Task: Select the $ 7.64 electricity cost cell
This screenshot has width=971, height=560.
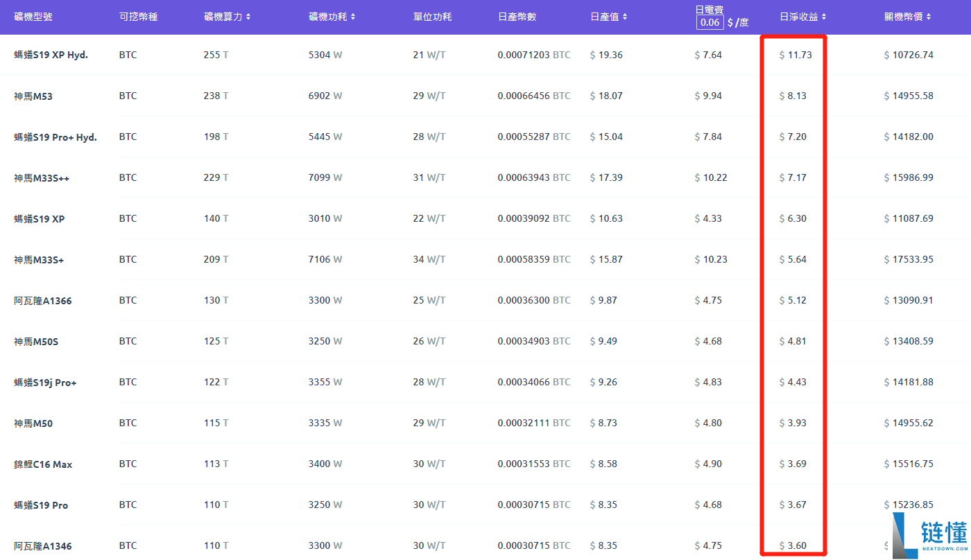Action: (708, 55)
